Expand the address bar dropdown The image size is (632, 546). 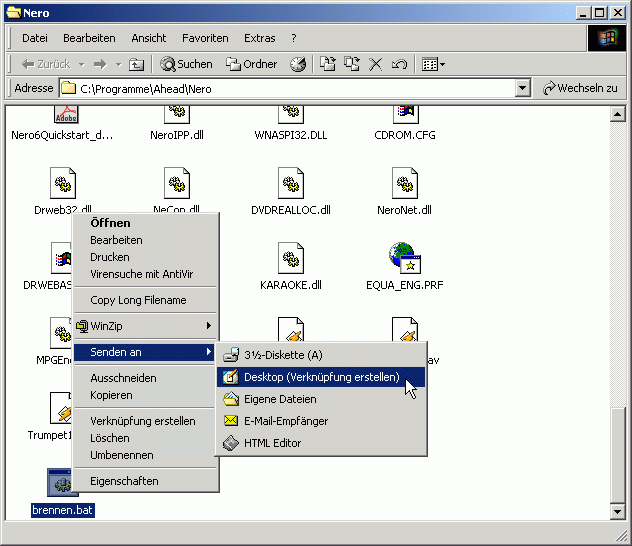(x=522, y=88)
